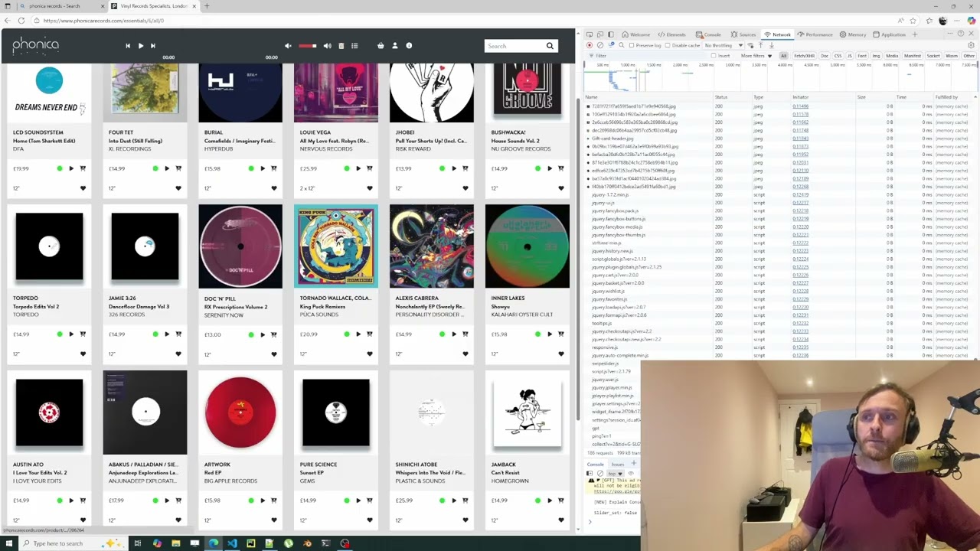Click the volume up speaker icon
The width and height of the screenshot is (980, 551).
[328, 46]
